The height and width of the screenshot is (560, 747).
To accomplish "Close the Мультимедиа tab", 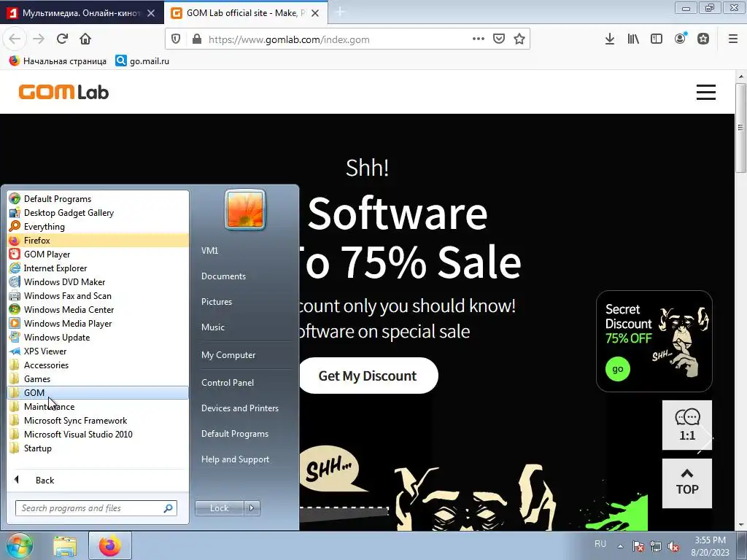I will 151,13.
